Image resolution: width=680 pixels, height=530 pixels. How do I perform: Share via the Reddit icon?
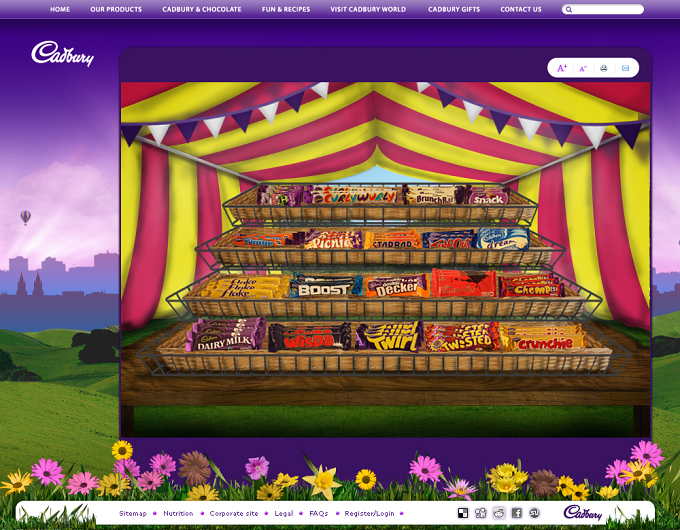pyautogui.click(x=499, y=513)
